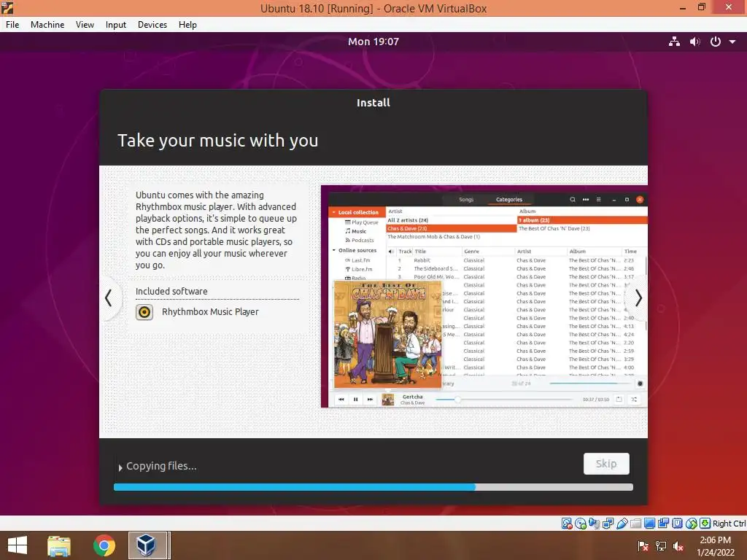
Task: Open the Input menu
Action: tap(116, 25)
